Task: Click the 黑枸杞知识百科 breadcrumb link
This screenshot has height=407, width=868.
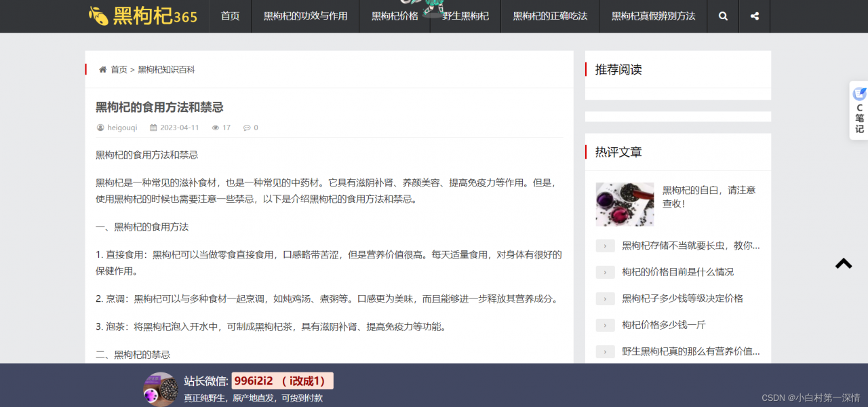Action: [x=165, y=69]
